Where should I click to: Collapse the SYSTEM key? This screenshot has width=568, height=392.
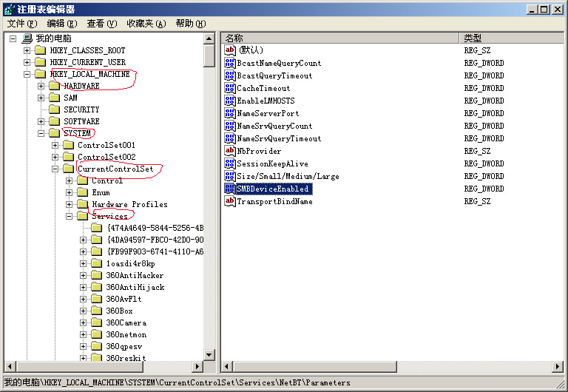[x=41, y=133]
